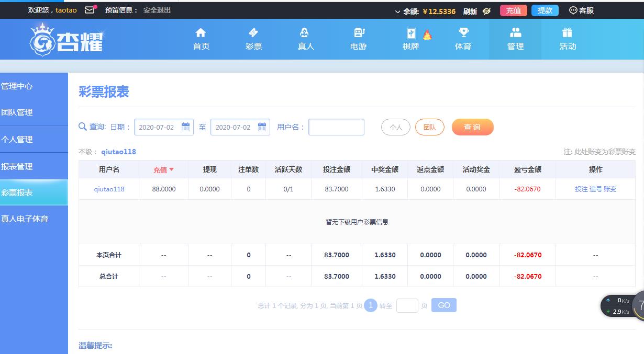This screenshot has width=644, height=354.
Task: Open the 电游 games icon
Action: point(359,33)
